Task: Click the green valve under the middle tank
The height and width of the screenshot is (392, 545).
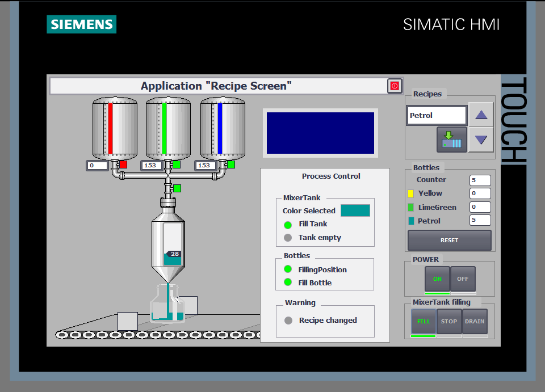Action: coord(177,165)
